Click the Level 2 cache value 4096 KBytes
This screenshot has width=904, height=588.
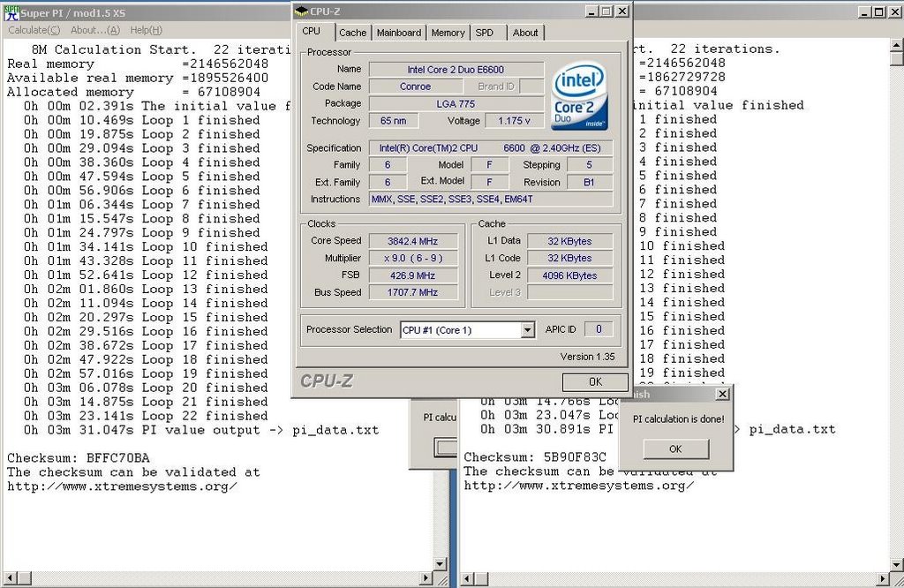pos(569,275)
